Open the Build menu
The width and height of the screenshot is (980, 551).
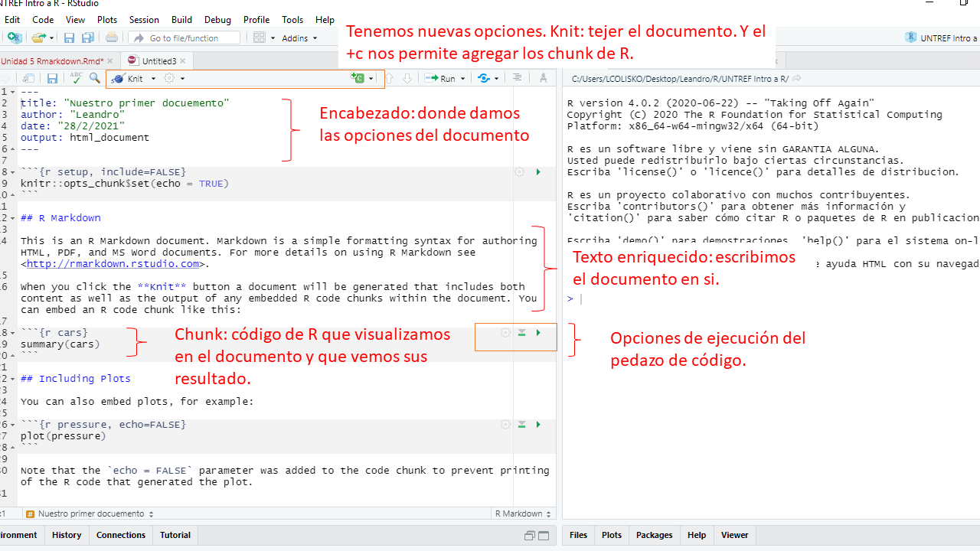pyautogui.click(x=182, y=20)
